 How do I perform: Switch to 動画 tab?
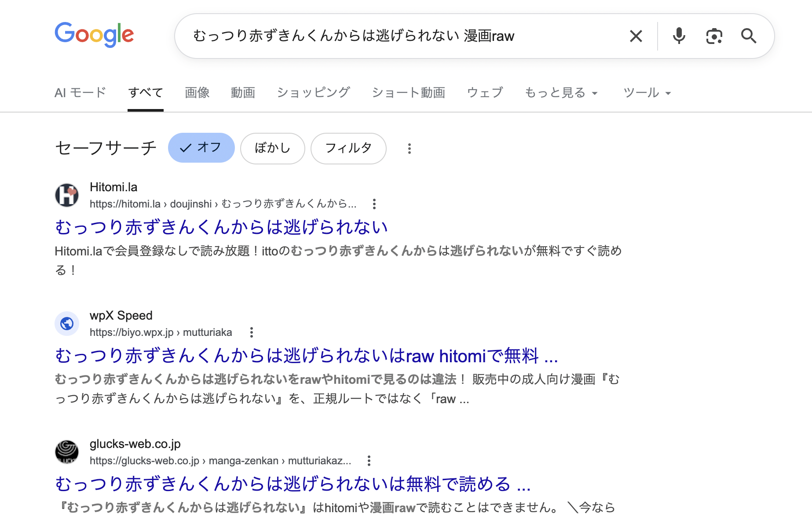tap(243, 93)
